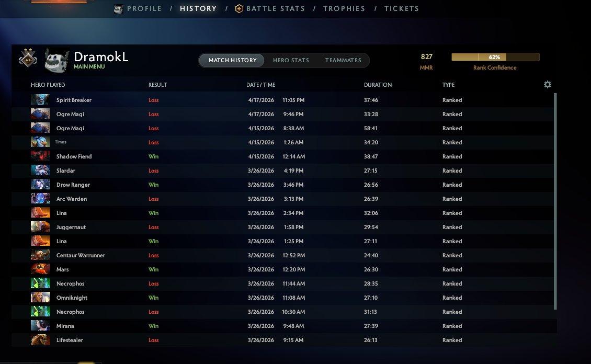Screen dimensions: 591x364
Task: Click the Omniknight hero portrait
Action: (x=40, y=298)
